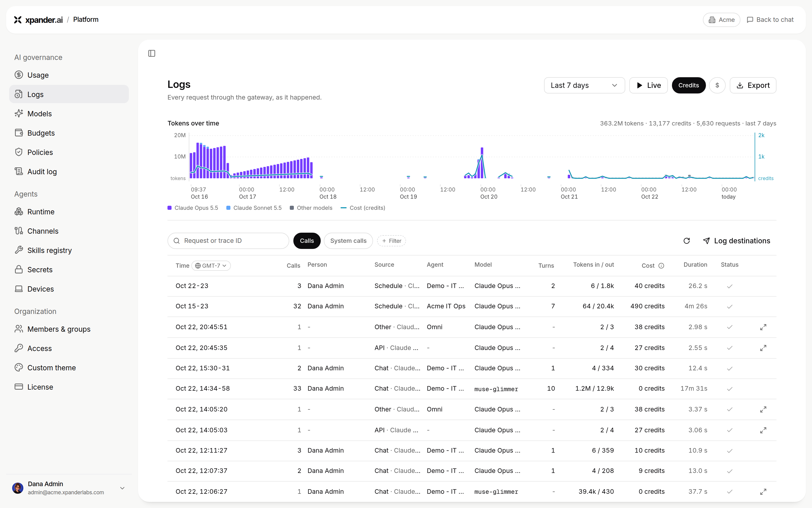Open Devices in the sidebar
The height and width of the screenshot is (508, 812).
point(69,289)
